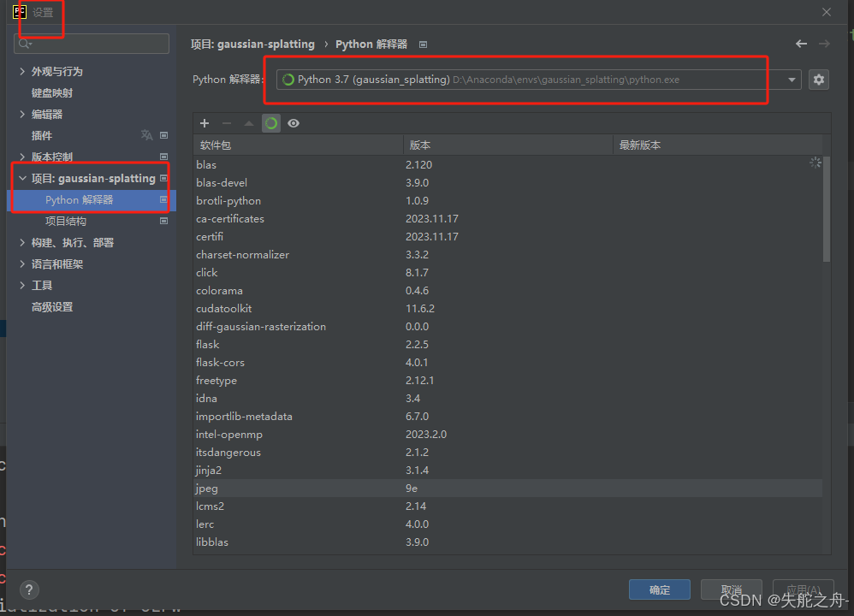Select the intel-openmp package row
The width and height of the screenshot is (854, 616).
point(507,434)
